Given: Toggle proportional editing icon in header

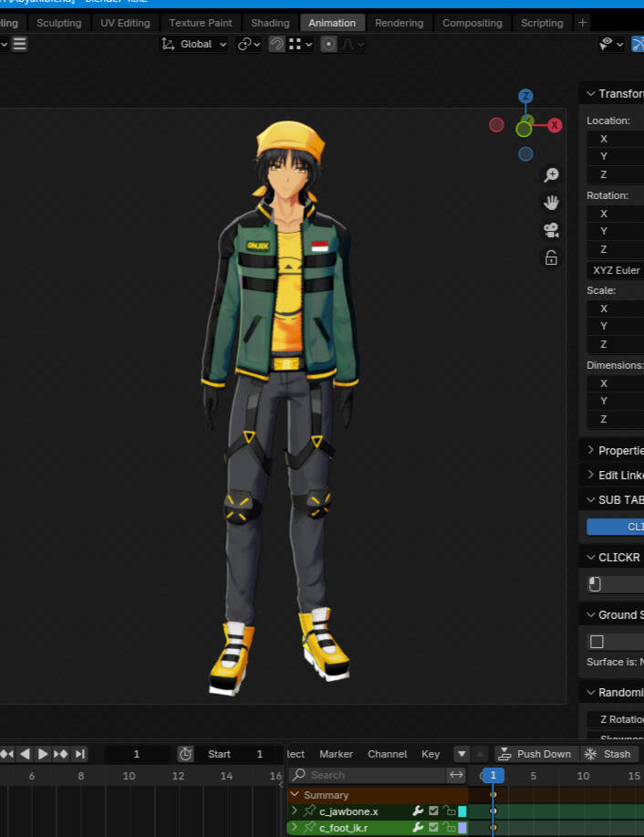Looking at the screenshot, I should click(328, 44).
